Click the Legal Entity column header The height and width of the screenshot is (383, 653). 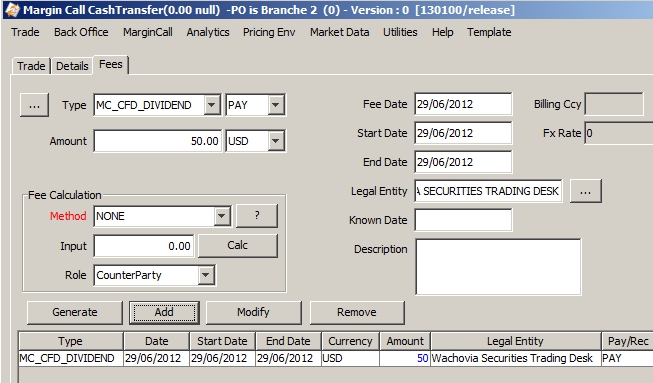[x=516, y=341]
